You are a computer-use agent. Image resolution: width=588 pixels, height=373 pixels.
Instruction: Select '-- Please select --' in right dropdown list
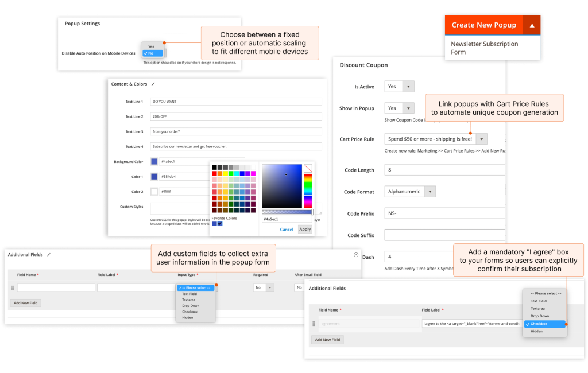(546, 294)
